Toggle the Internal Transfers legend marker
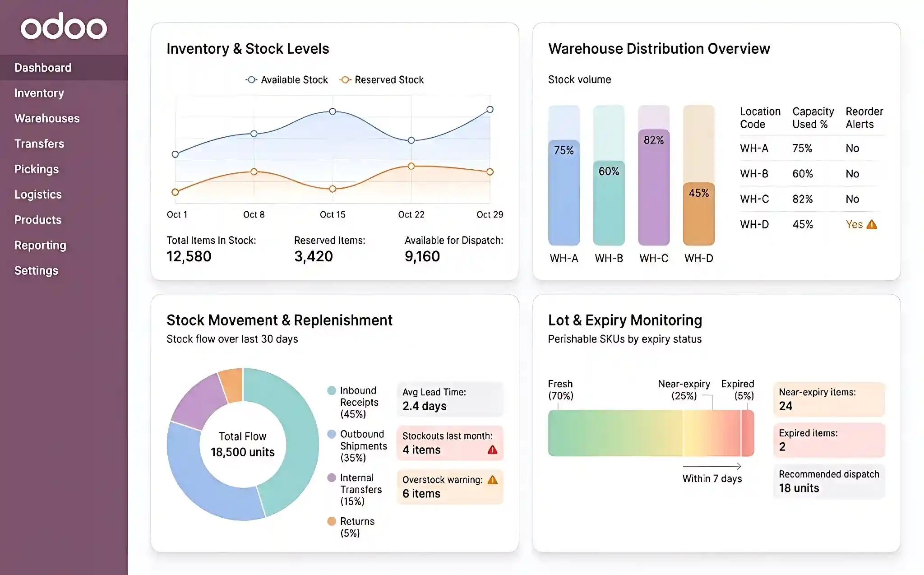924x575 pixels. pos(332,478)
